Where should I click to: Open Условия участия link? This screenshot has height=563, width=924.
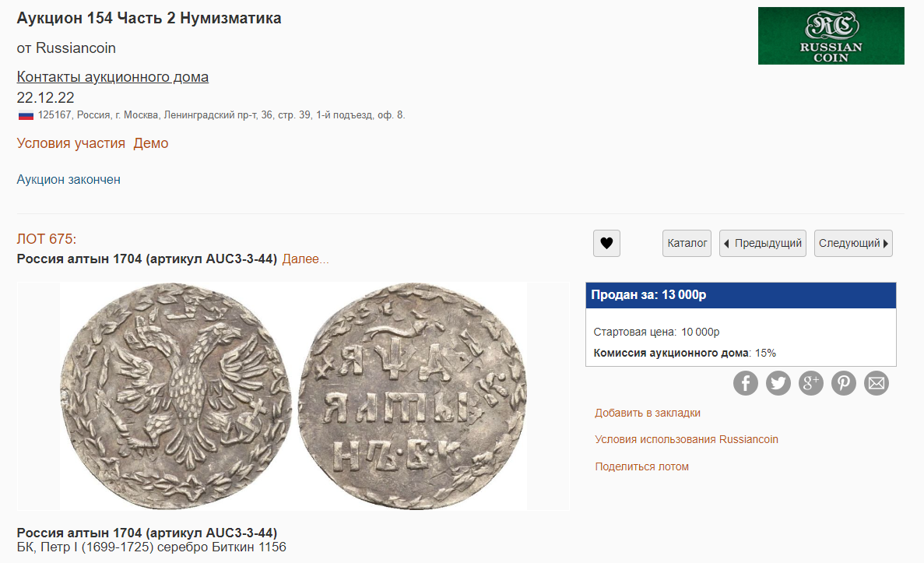(x=71, y=143)
